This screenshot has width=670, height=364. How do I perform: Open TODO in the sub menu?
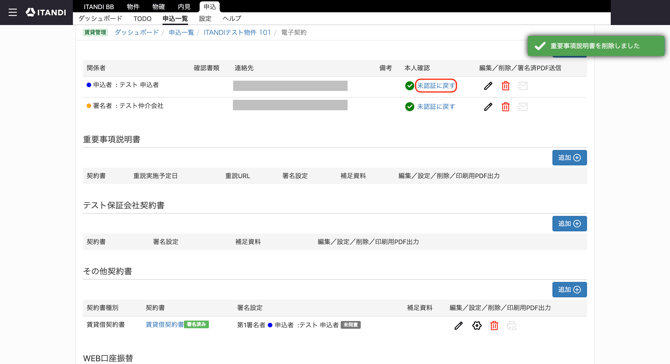pyautogui.click(x=142, y=18)
